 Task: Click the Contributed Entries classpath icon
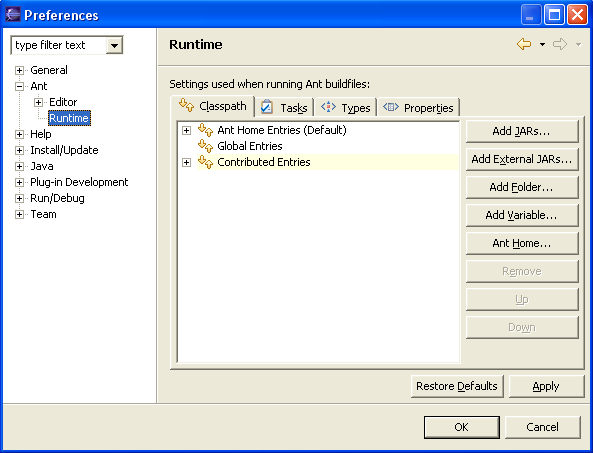[205, 162]
